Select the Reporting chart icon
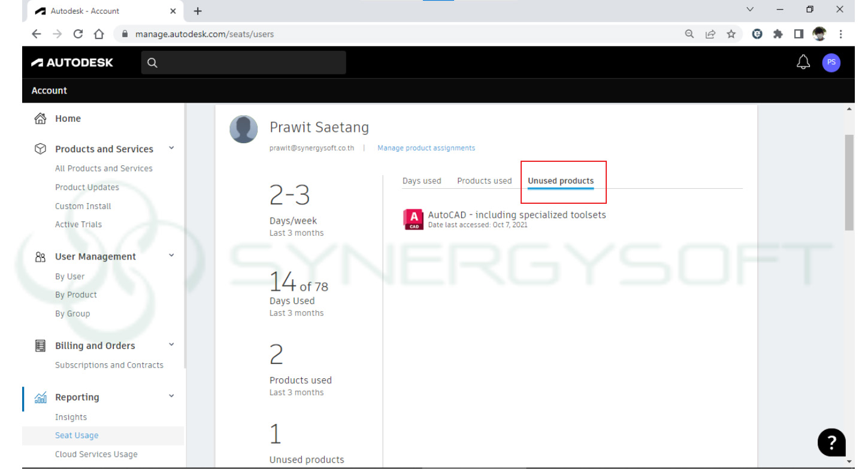Image resolution: width=868 pixels, height=470 pixels. (x=40, y=397)
